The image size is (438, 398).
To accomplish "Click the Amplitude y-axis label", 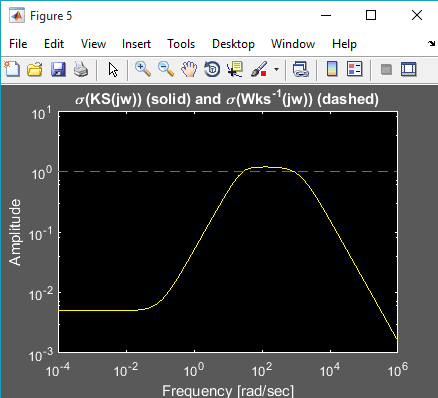I will pyautogui.click(x=15, y=232).
